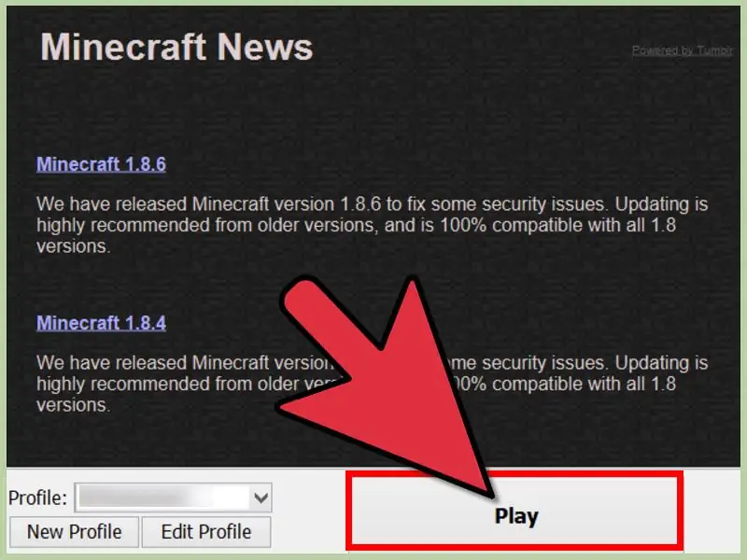The height and width of the screenshot is (560, 747).
Task: Open the Minecraft 1.8.4 news link
Action: coord(101,323)
